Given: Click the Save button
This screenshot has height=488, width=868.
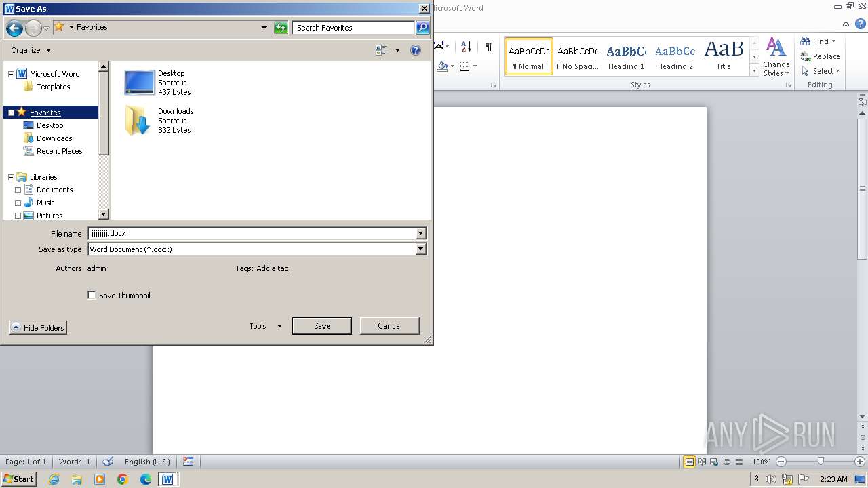Looking at the screenshot, I should pos(322,326).
